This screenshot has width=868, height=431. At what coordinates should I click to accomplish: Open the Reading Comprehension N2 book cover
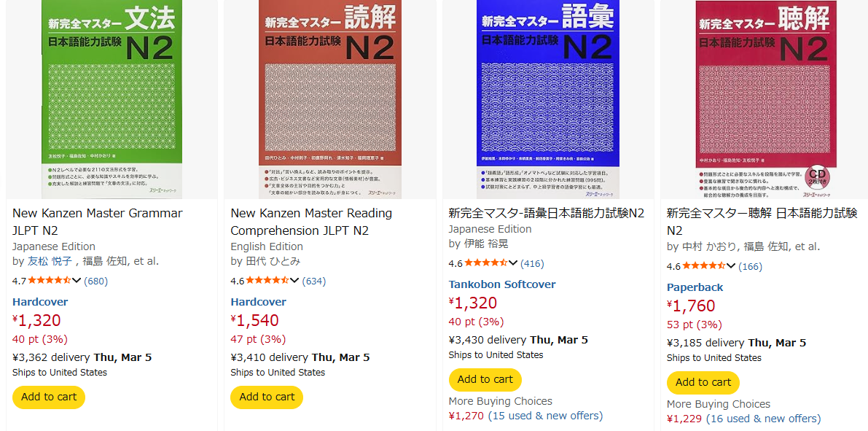[330, 98]
